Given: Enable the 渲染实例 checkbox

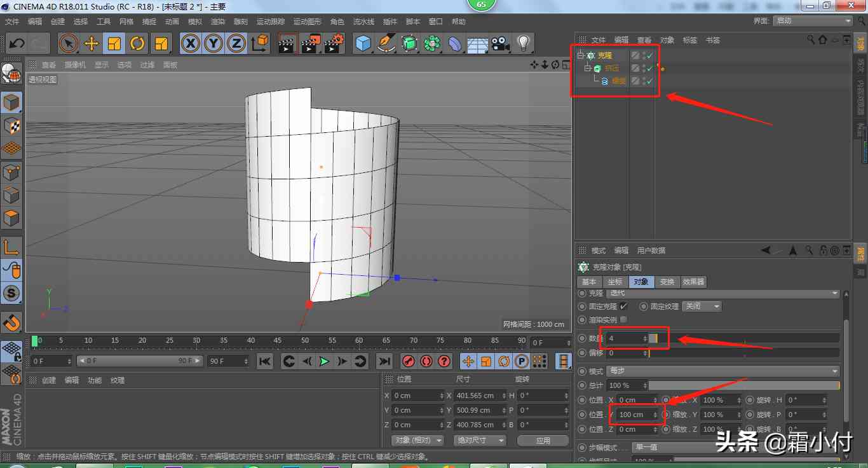Looking at the screenshot, I should [x=623, y=320].
